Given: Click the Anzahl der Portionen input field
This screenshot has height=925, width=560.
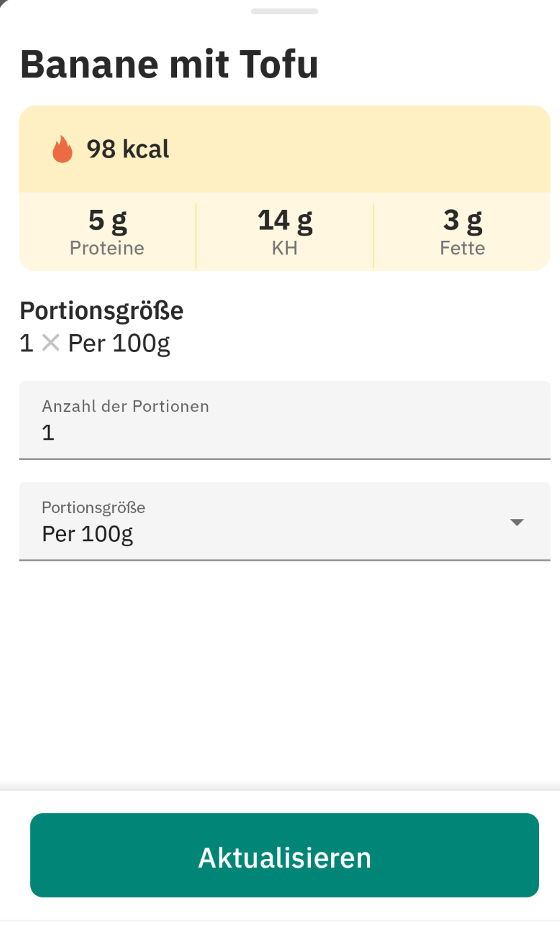Looking at the screenshot, I should pyautogui.click(x=285, y=420).
